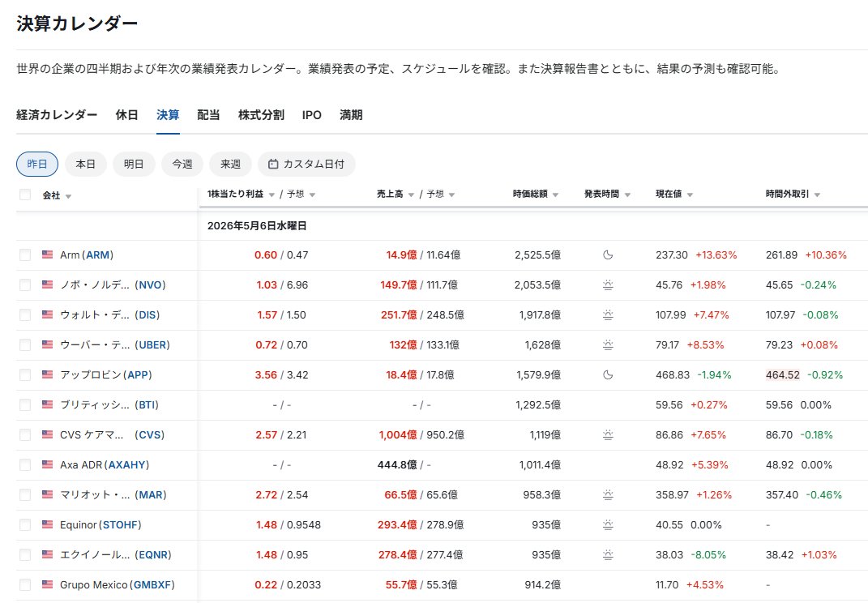Screen dimensions: 868x603
Task: Select the DIS row checkbox
Action: click(25, 314)
